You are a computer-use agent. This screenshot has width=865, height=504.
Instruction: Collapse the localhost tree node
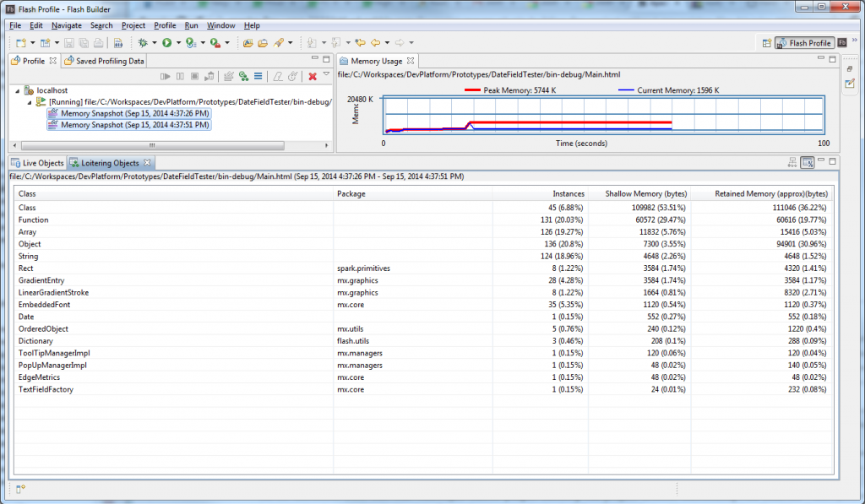18,89
